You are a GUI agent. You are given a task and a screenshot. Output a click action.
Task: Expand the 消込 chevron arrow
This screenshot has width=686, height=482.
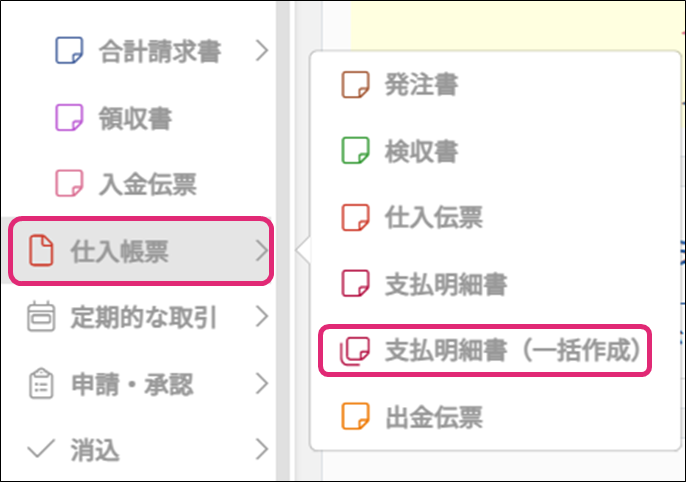click(262, 450)
